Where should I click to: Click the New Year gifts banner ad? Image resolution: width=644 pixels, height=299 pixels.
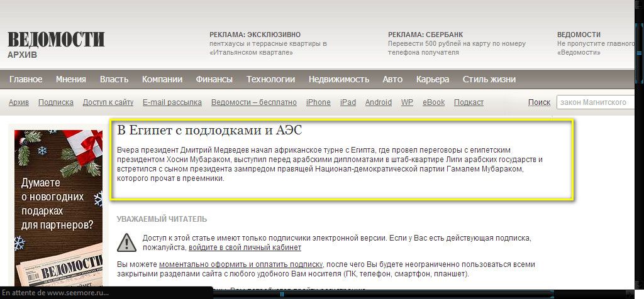[58, 208]
